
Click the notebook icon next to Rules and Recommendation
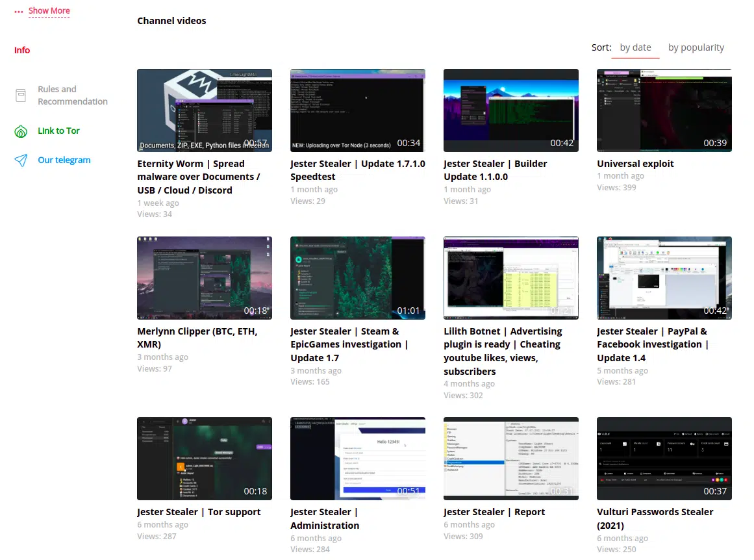pyautogui.click(x=20, y=94)
